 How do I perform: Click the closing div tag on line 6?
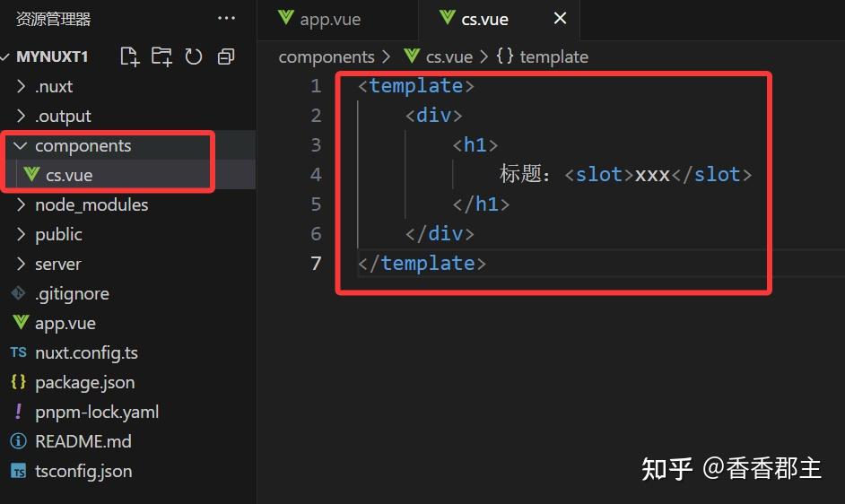(440, 234)
